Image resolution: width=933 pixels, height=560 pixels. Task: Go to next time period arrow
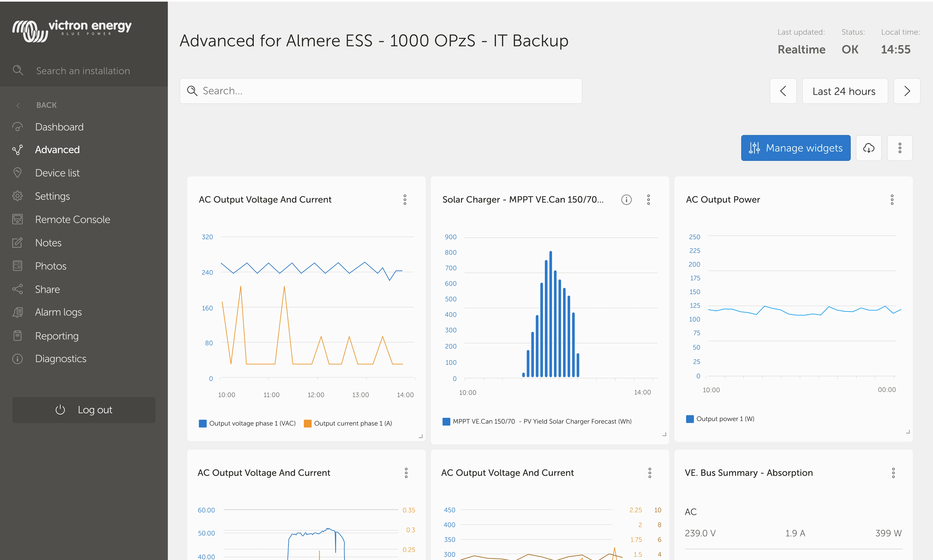click(x=907, y=91)
